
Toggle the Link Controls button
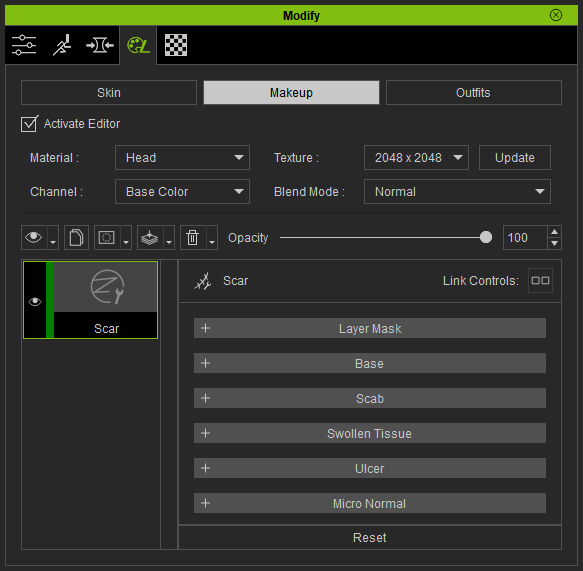point(540,280)
